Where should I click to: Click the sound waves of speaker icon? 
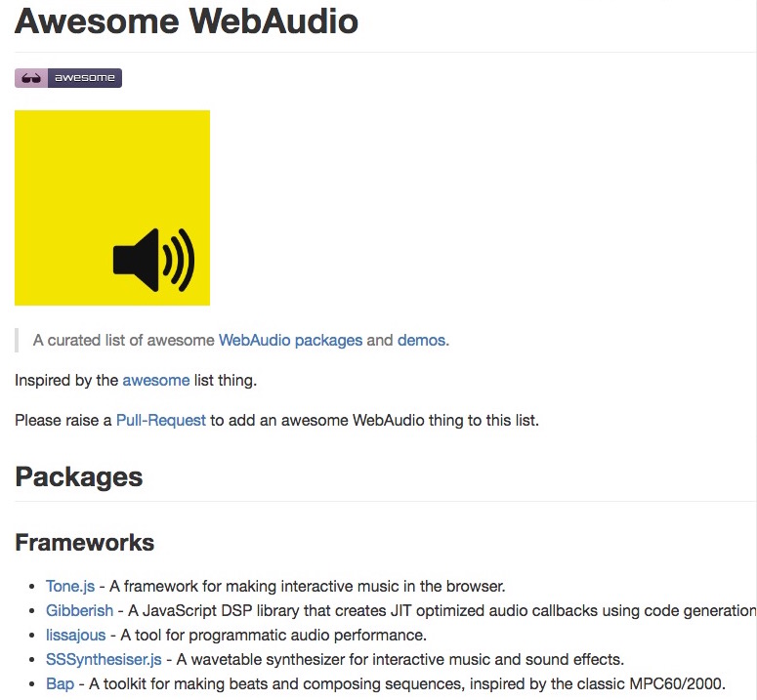point(179,260)
